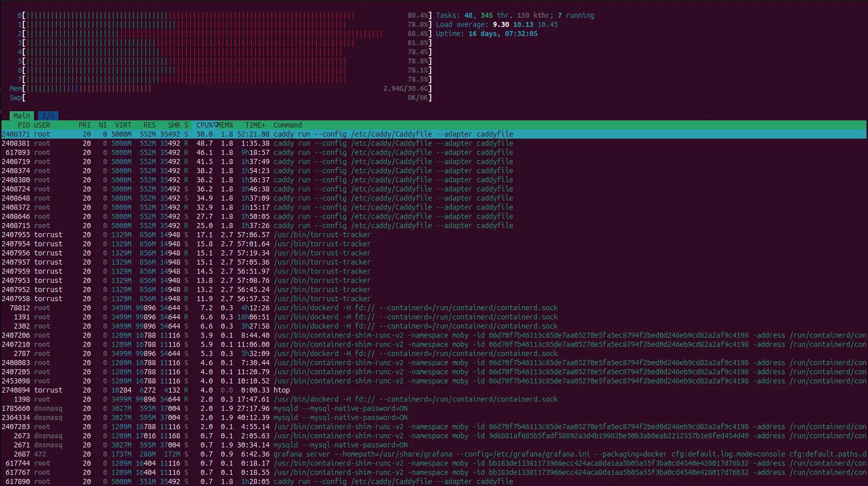Select caddy process row PID 617890
This screenshot has height=486, width=868.
point(434,481)
